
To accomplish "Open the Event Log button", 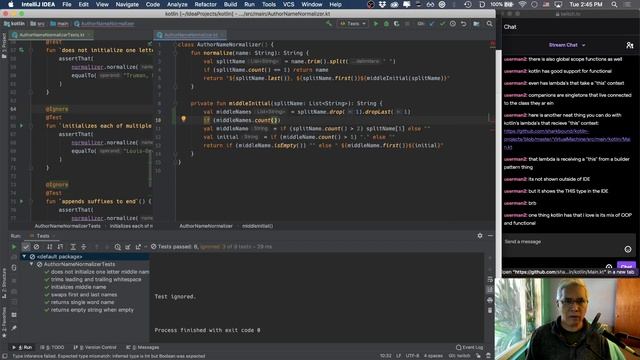I will coord(469,347).
